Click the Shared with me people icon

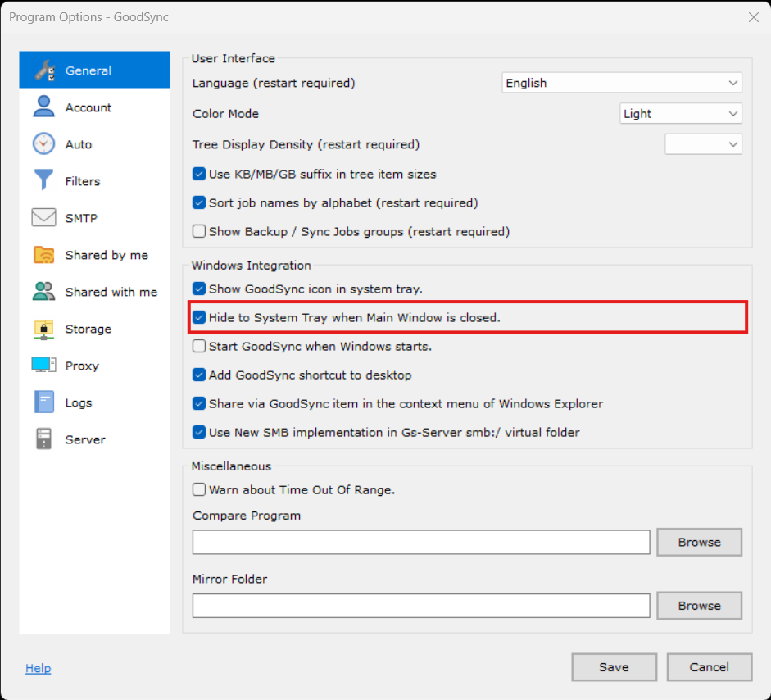(x=43, y=292)
